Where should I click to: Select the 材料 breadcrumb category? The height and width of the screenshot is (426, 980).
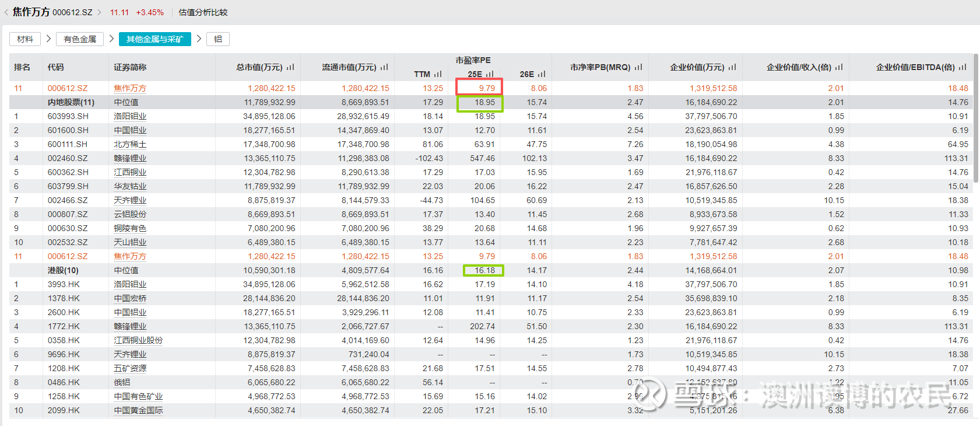click(25, 39)
